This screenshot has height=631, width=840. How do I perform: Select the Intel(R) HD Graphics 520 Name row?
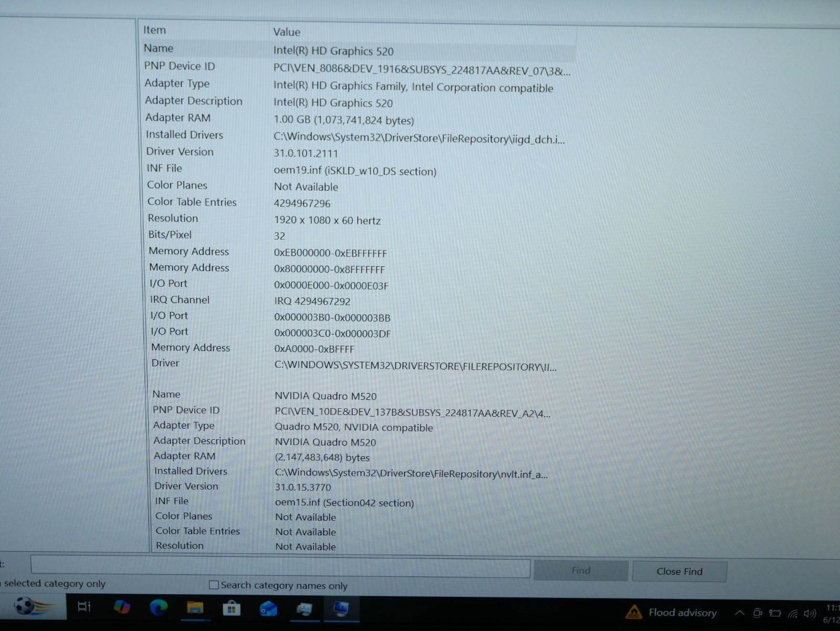coord(359,50)
